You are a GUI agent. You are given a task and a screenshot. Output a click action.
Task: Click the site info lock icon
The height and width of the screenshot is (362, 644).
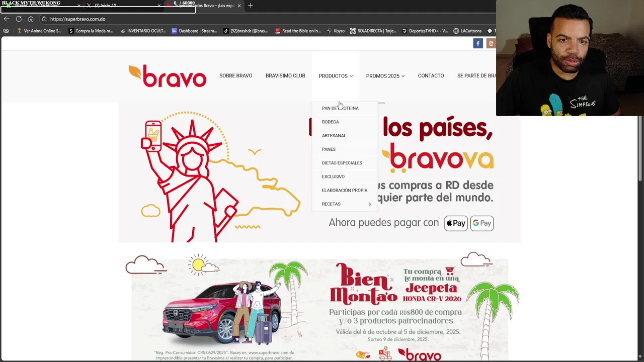point(44,19)
